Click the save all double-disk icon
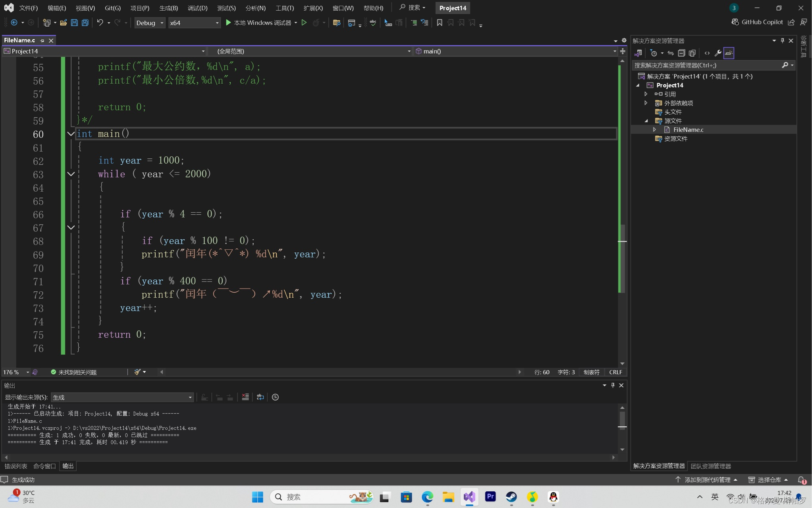This screenshot has height=508, width=812. coord(85,23)
